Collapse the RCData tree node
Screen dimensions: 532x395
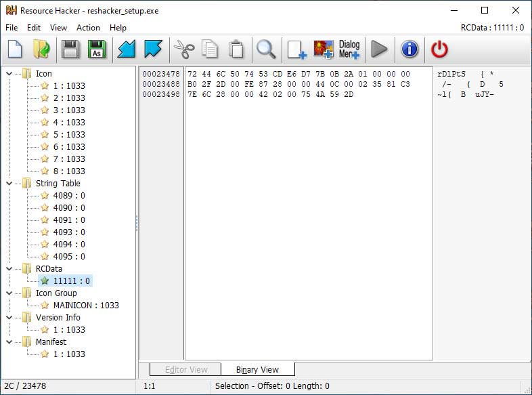(x=9, y=269)
